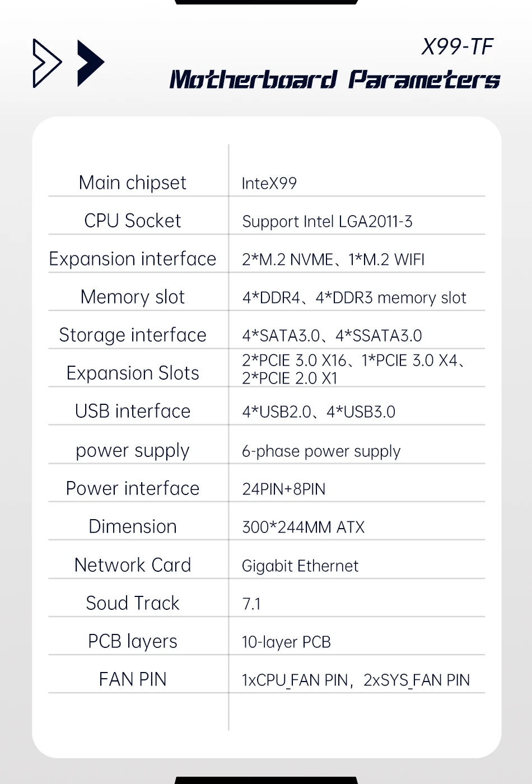Click the DDR4 and DDR3 memory value
532x784 pixels.
coord(354,298)
